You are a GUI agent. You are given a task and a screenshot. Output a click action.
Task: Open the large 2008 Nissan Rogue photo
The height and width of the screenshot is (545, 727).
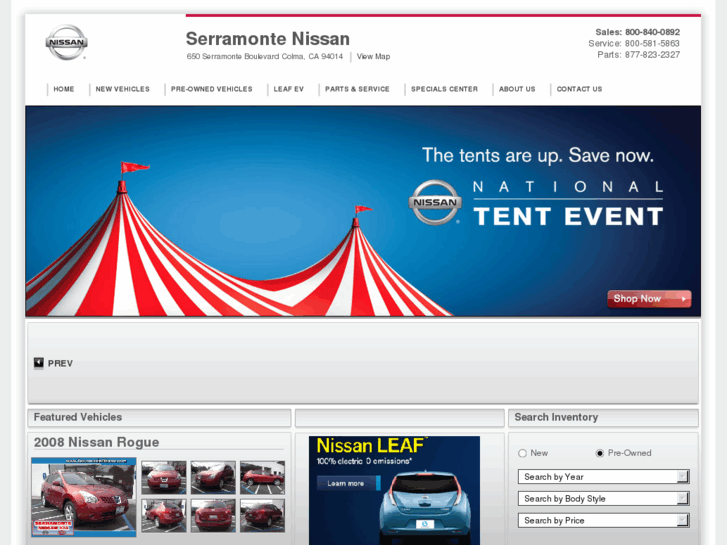(x=83, y=497)
